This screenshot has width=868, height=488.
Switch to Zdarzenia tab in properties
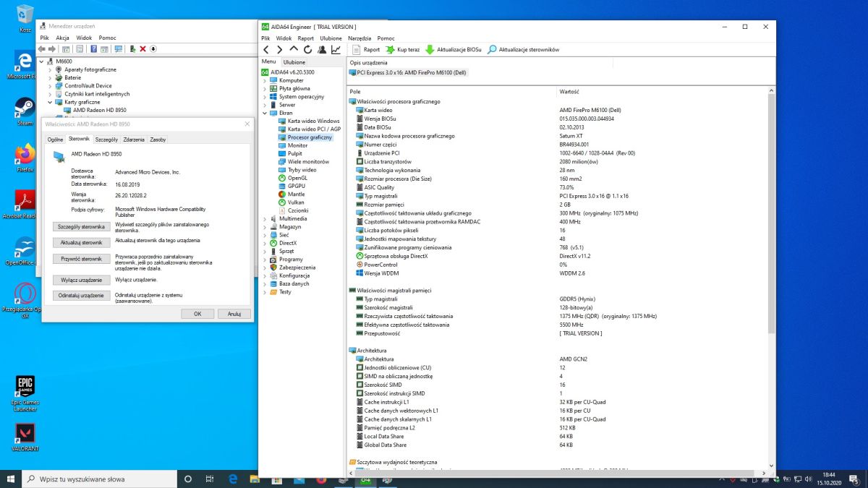coord(134,140)
